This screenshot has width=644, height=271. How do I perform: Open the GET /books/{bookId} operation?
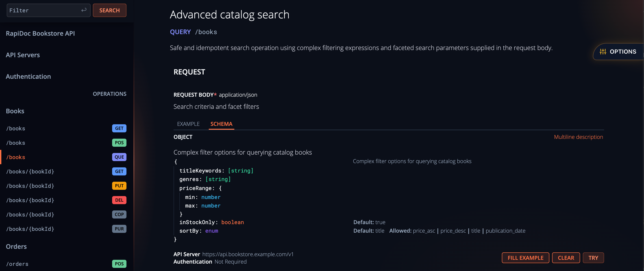point(66,171)
